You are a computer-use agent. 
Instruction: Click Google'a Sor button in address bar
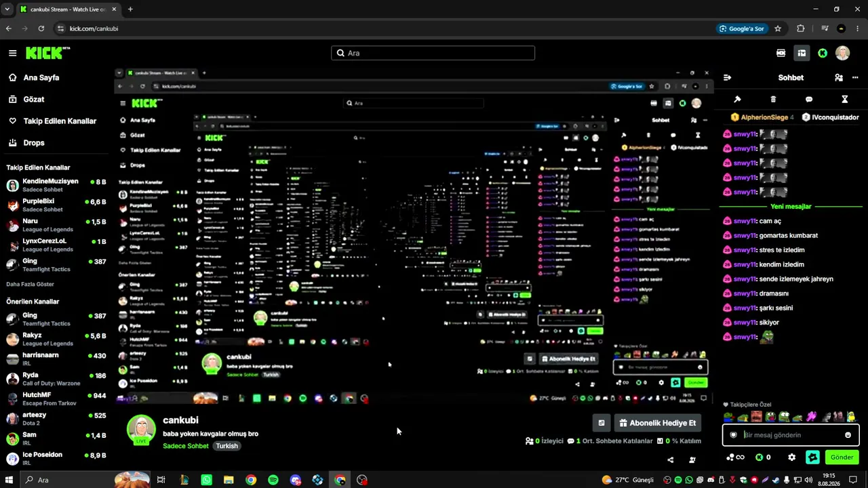click(x=742, y=28)
